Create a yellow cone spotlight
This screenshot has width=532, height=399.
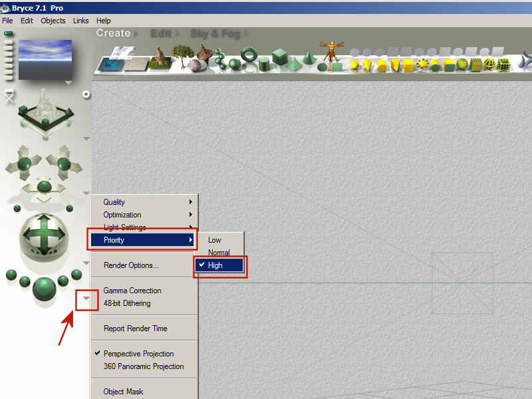[368, 65]
